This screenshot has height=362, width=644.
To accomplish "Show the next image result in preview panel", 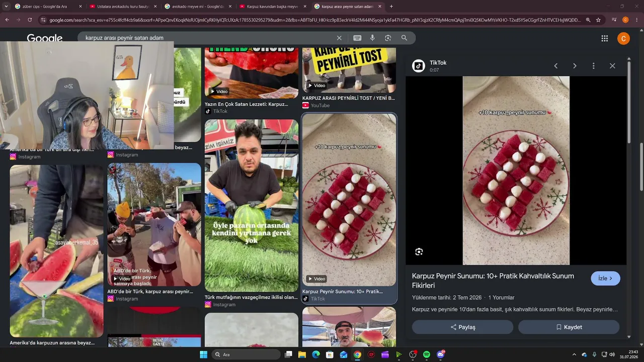I will (575, 66).
